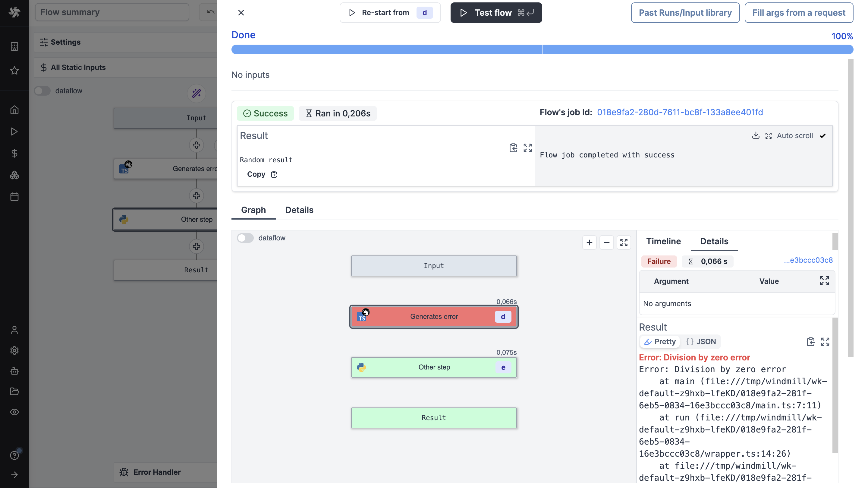868x488 pixels.
Task: Open Resources from the sidebar
Action: click(x=14, y=175)
